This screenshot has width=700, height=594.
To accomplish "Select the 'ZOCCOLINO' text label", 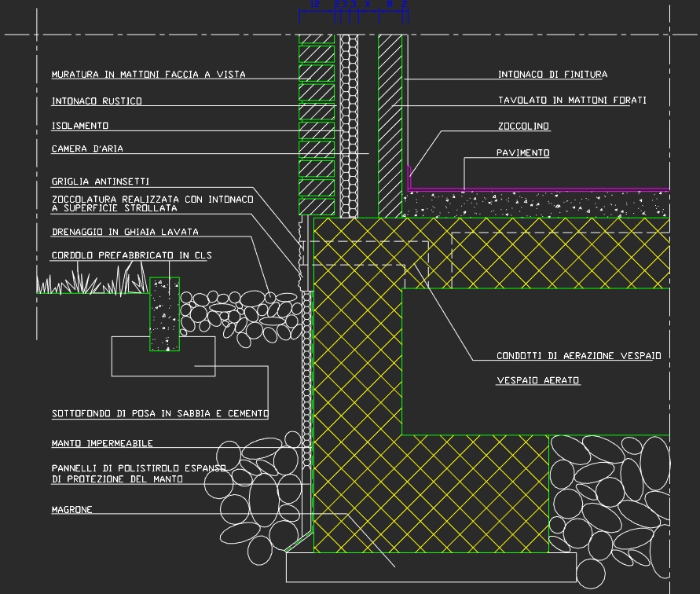I will (x=523, y=126).
